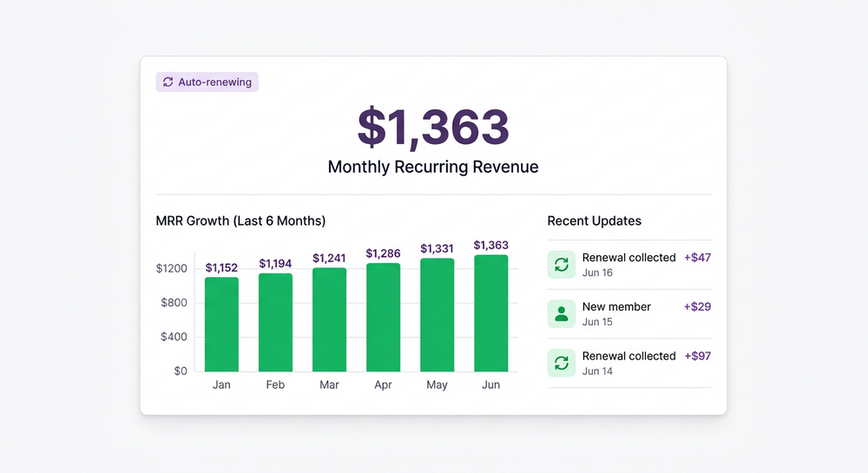Click the $1200 y-axis label
Image resolution: width=868 pixels, height=473 pixels.
[172, 268]
